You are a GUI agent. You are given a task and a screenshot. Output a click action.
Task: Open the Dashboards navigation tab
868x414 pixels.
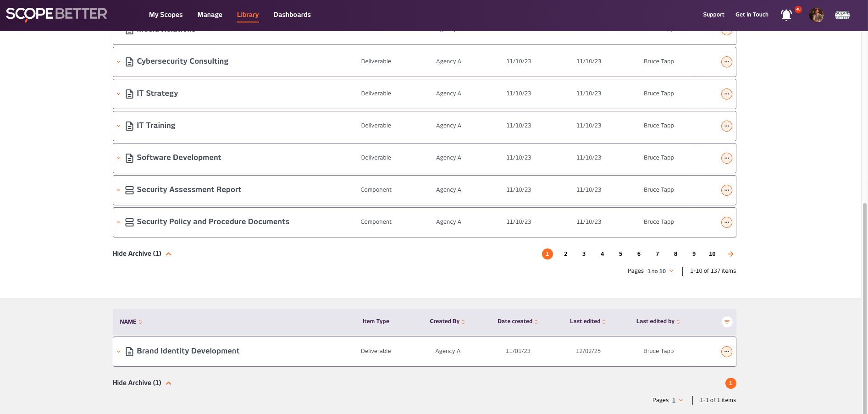pyautogui.click(x=292, y=15)
